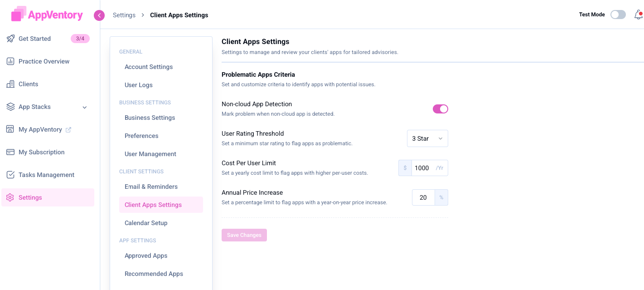Screen dimensions: 644x290
Task: Click the Tasks Management checklist icon
Action: coord(10,175)
